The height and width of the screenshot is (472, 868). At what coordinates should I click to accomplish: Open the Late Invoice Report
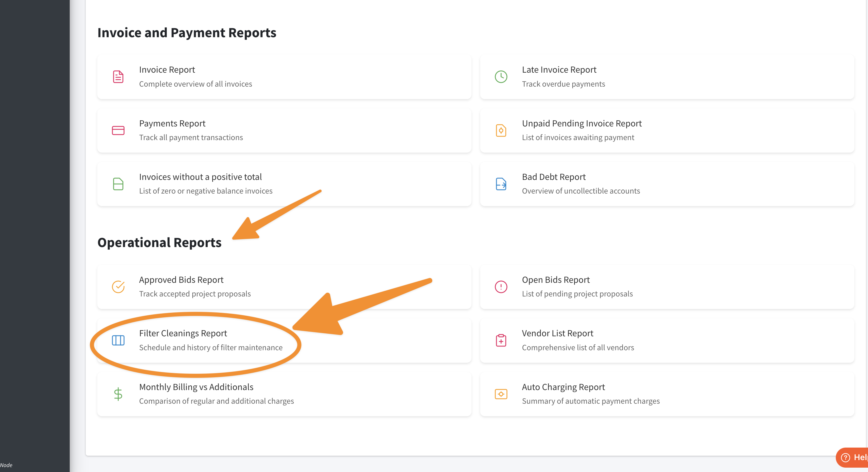point(559,70)
